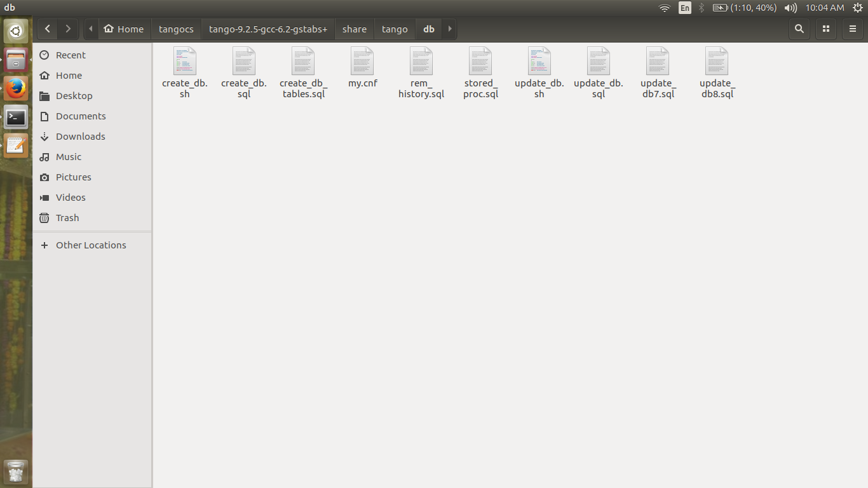Open the En keyboard layout indicator
This screenshot has height=488, width=868.
(685, 8)
